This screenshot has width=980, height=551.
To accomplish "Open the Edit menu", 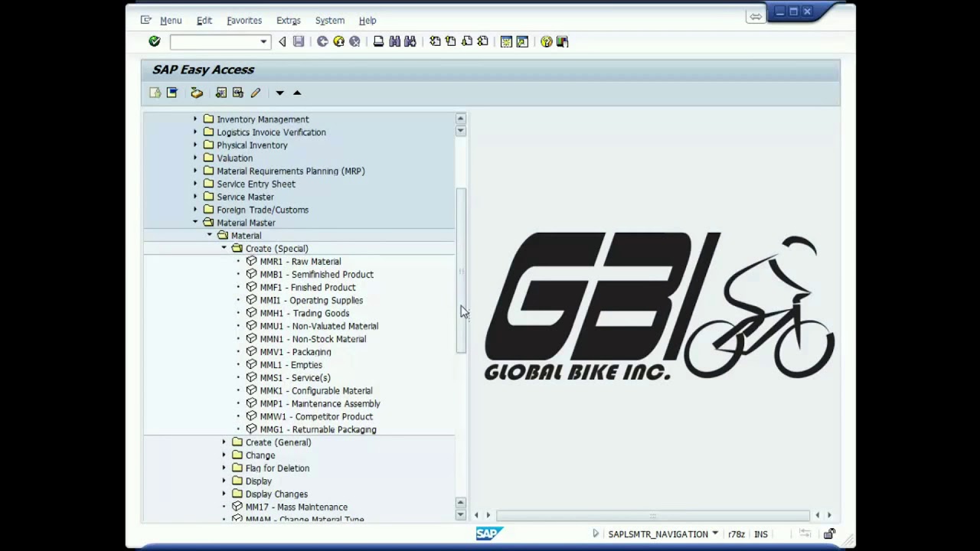I will [x=204, y=21].
